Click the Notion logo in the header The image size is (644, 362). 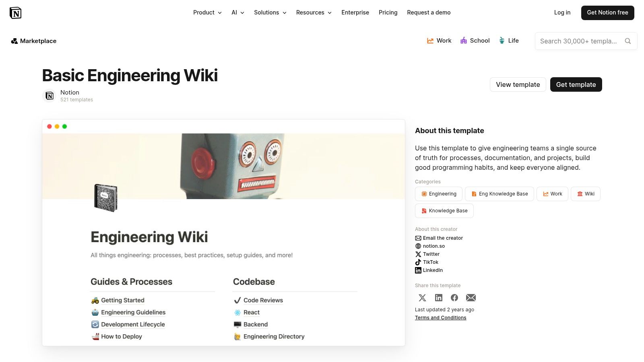(15, 13)
